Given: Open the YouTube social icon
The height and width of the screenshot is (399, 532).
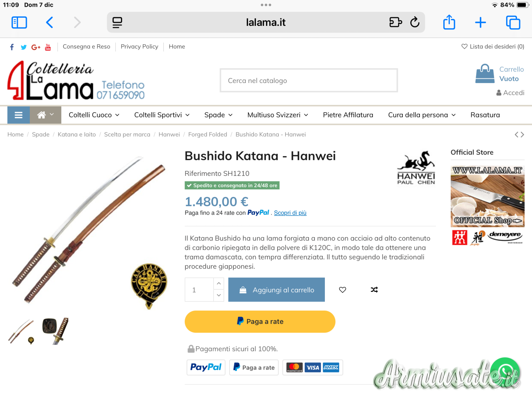Looking at the screenshot, I should pos(48,47).
